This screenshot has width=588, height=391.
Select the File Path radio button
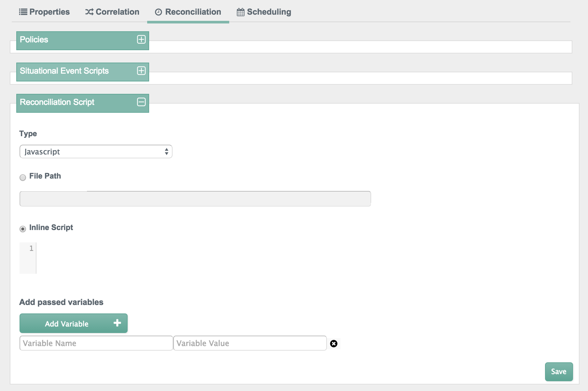(23, 178)
